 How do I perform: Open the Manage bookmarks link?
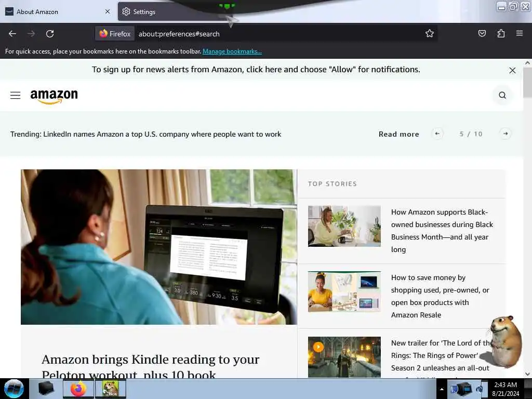coord(232,51)
